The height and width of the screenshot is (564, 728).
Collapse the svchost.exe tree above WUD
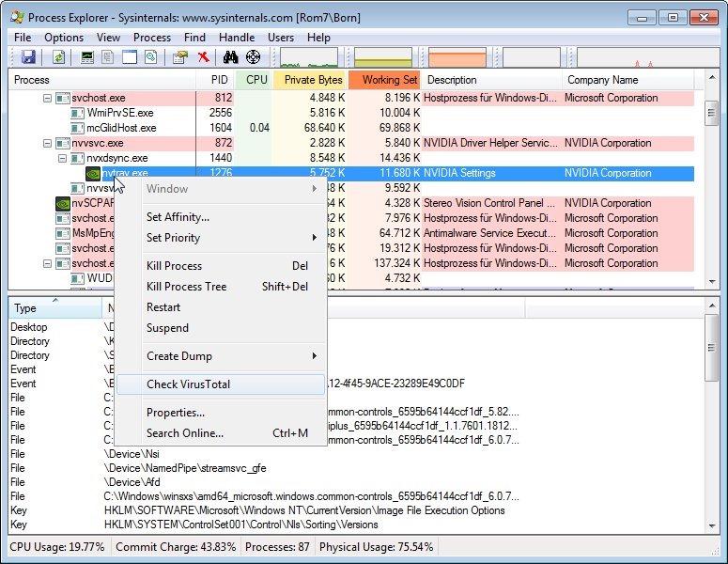coord(47,263)
